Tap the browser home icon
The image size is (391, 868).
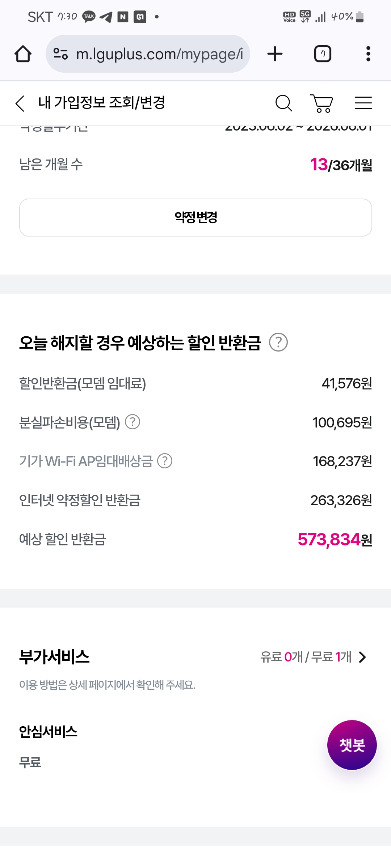click(23, 54)
